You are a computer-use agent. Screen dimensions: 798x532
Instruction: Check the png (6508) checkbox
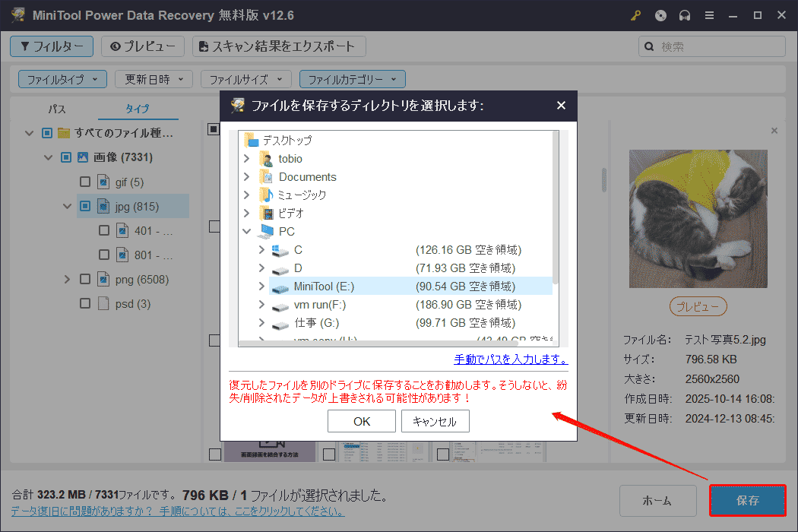click(86, 279)
